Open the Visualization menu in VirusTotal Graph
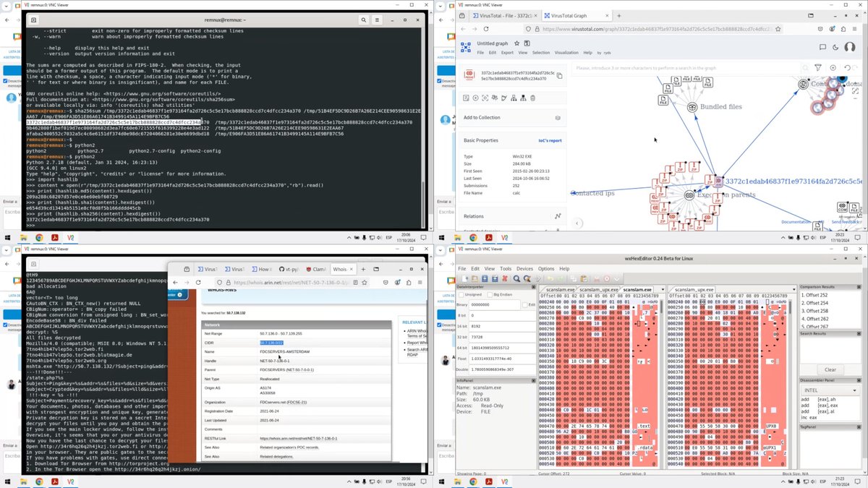 [x=566, y=53]
